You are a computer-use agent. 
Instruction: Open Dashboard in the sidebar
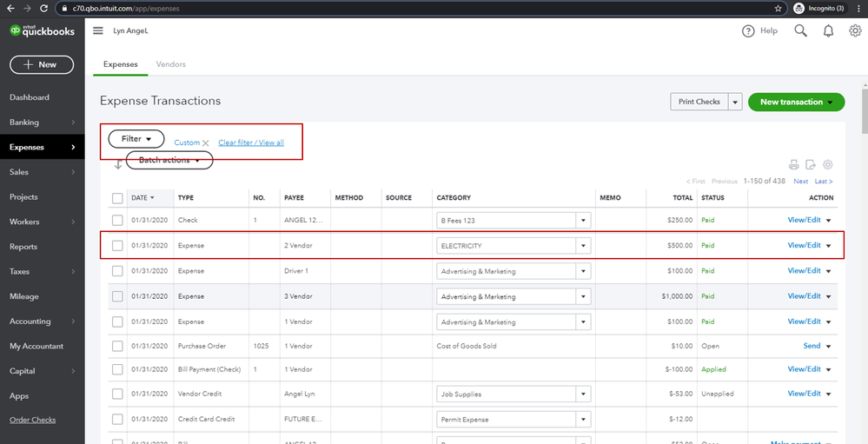[x=30, y=97]
